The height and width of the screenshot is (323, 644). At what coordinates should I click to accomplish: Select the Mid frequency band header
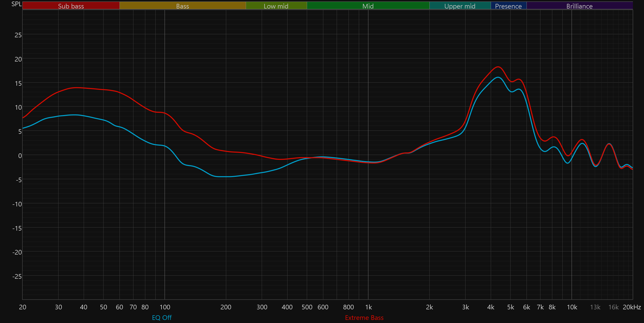pyautogui.click(x=368, y=6)
